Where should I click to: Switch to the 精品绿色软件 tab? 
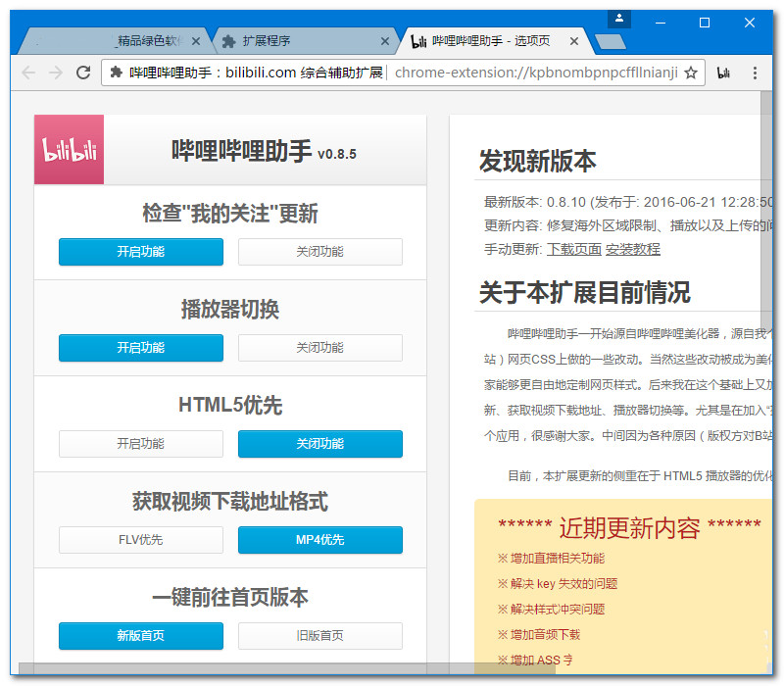pos(147,41)
